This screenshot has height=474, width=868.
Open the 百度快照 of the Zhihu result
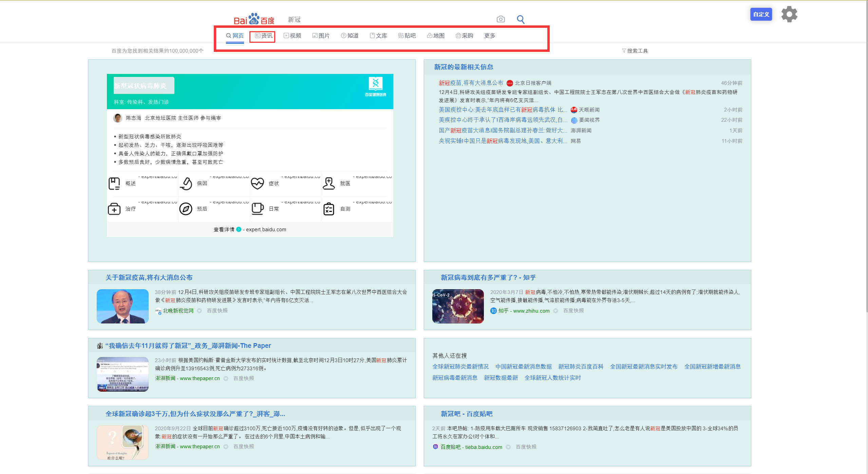[573, 311]
